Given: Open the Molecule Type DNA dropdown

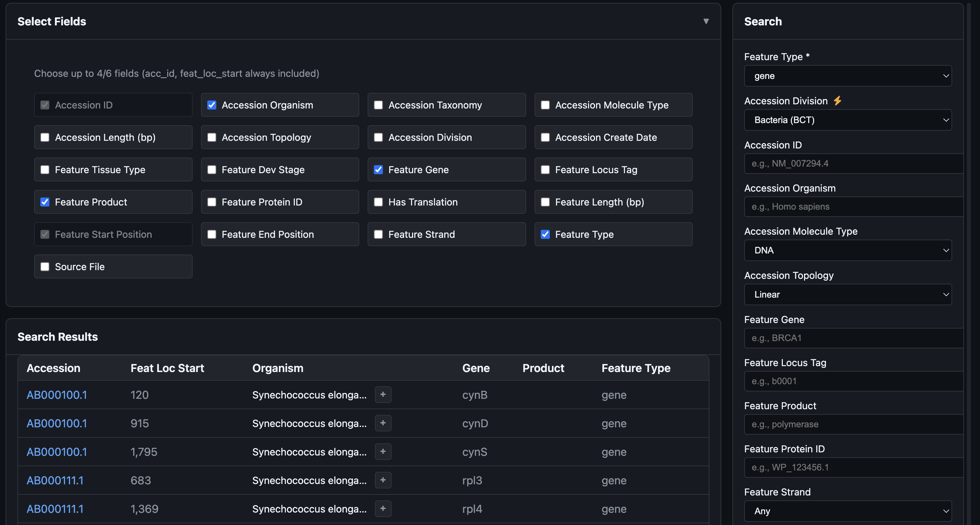Looking at the screenshot, I should click(x=848, y=250).
